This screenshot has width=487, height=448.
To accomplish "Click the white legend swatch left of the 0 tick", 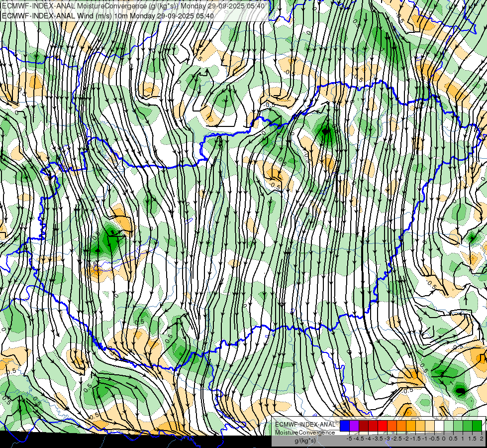I will tap(439, 426).
